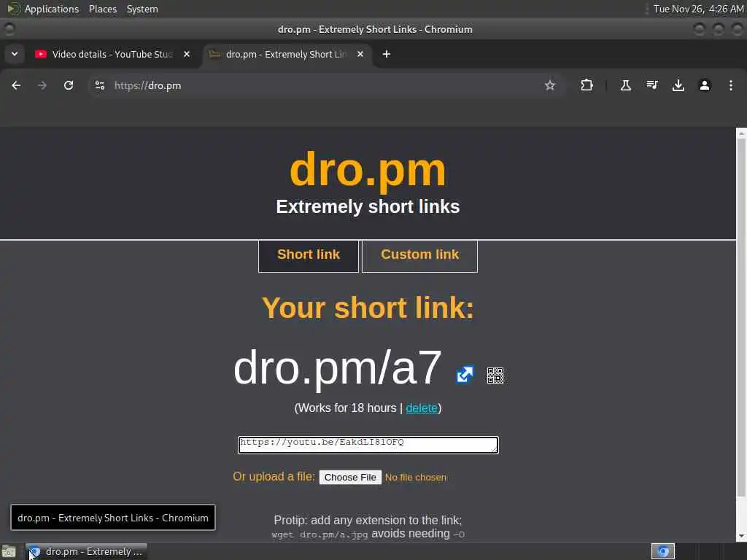Screen dimensions: 747x560
Task: Open site information icon in address bar
Action: pos(100,86)
